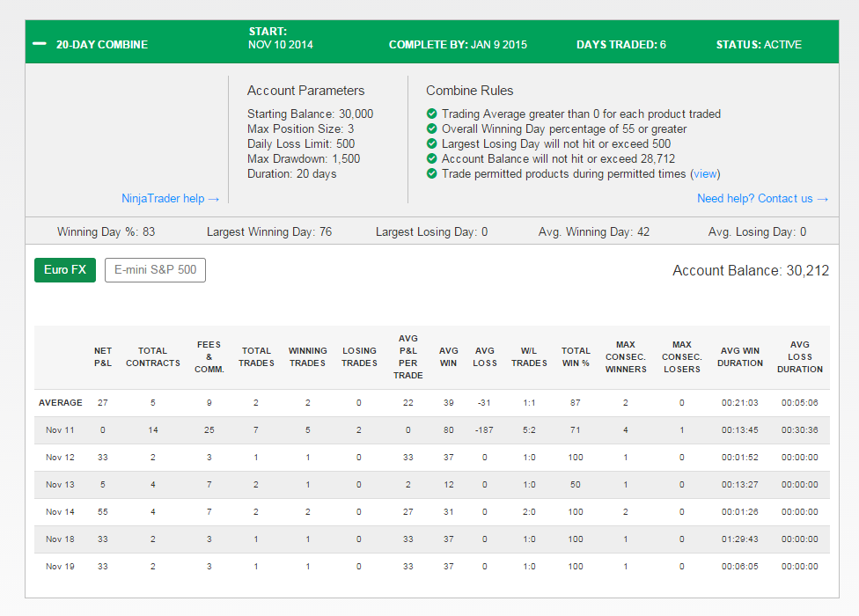Click the 00:21:03 average win duration value

740,402
